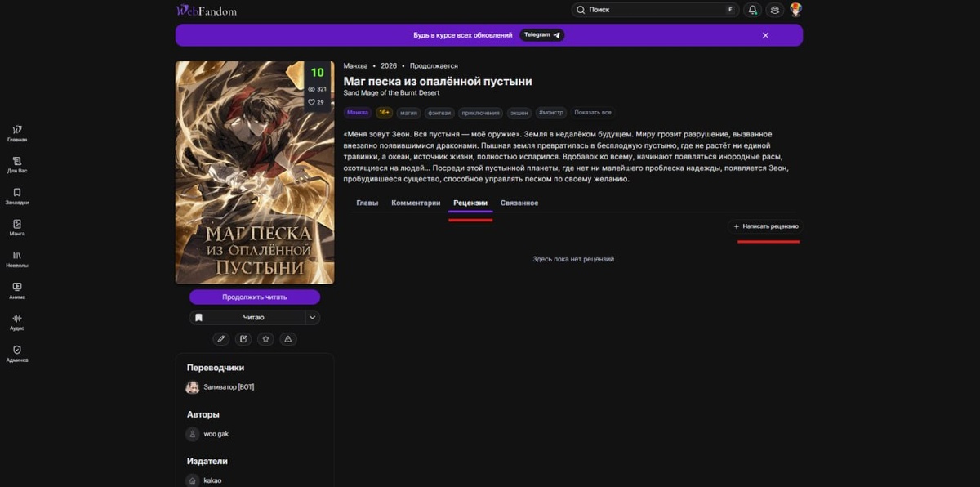Click the приключения tag
The height and width of the screenshot is (487, 980).
pyautogui.click(x=481, y=113)
